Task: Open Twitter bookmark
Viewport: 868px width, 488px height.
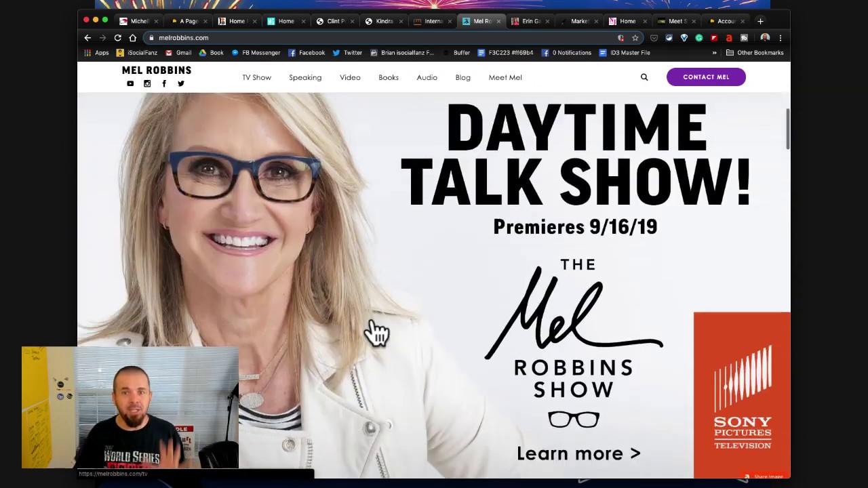Action: click(347, 53)
